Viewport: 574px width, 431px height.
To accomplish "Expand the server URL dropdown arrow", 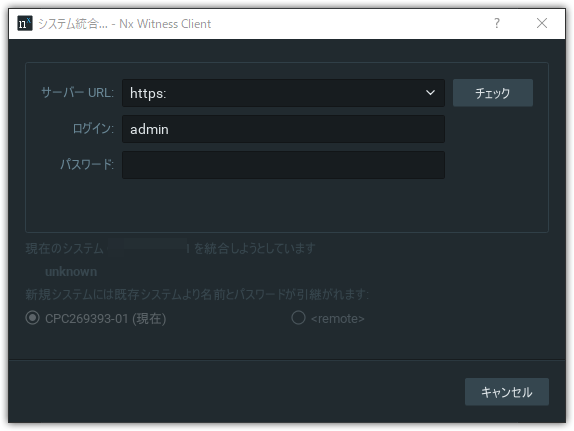I will 430,93.
